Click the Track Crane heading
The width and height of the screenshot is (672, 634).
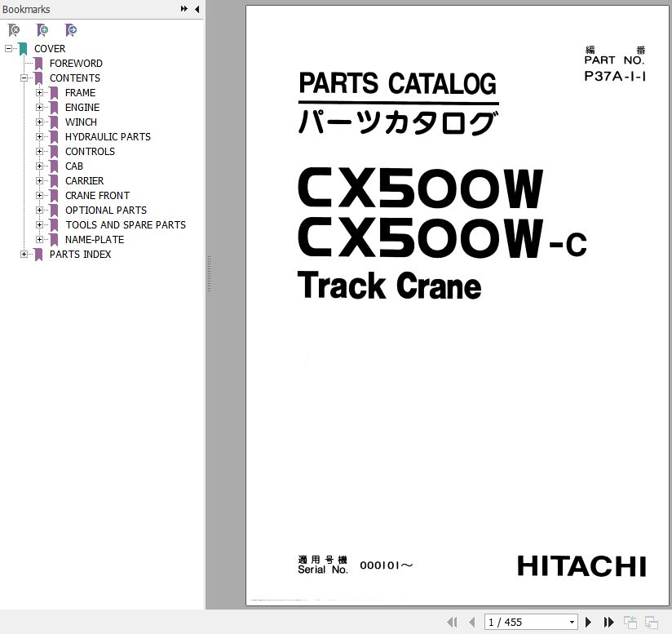tap(389, 285)
